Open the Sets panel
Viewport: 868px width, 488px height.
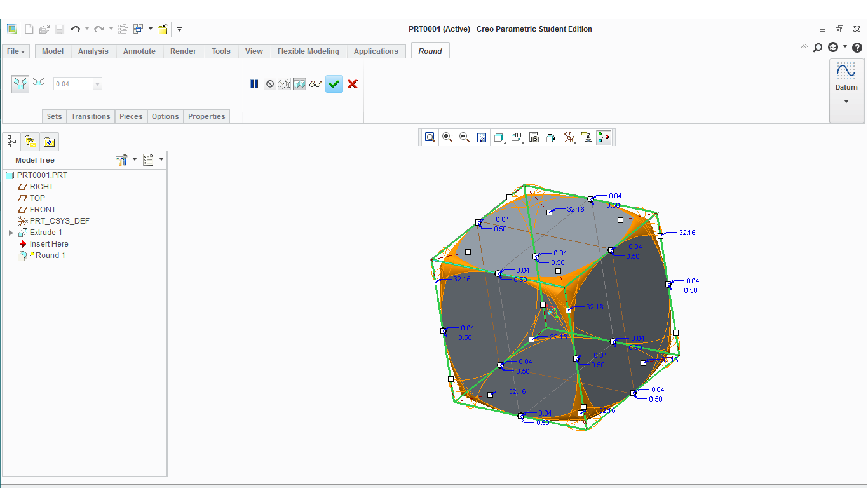point(55,116)
